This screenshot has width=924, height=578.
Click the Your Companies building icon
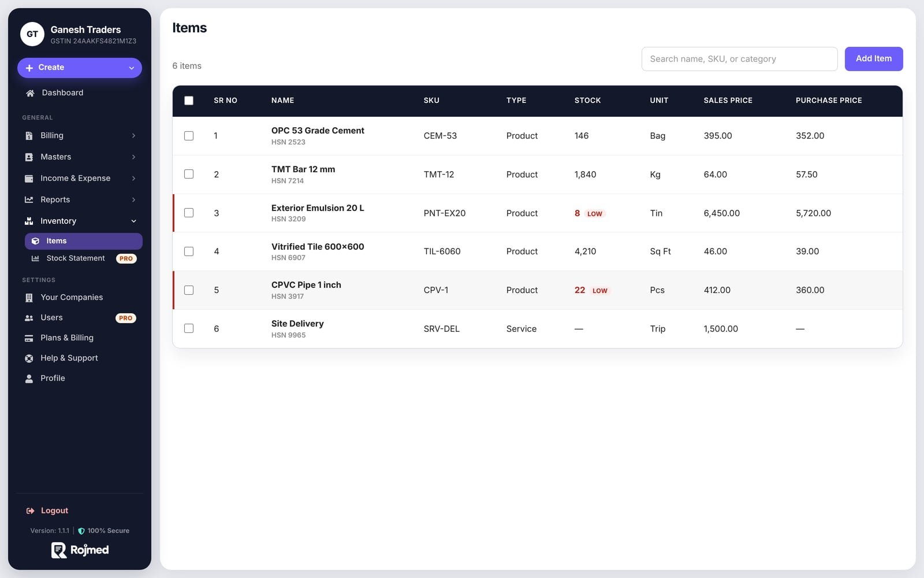point(29,298)
